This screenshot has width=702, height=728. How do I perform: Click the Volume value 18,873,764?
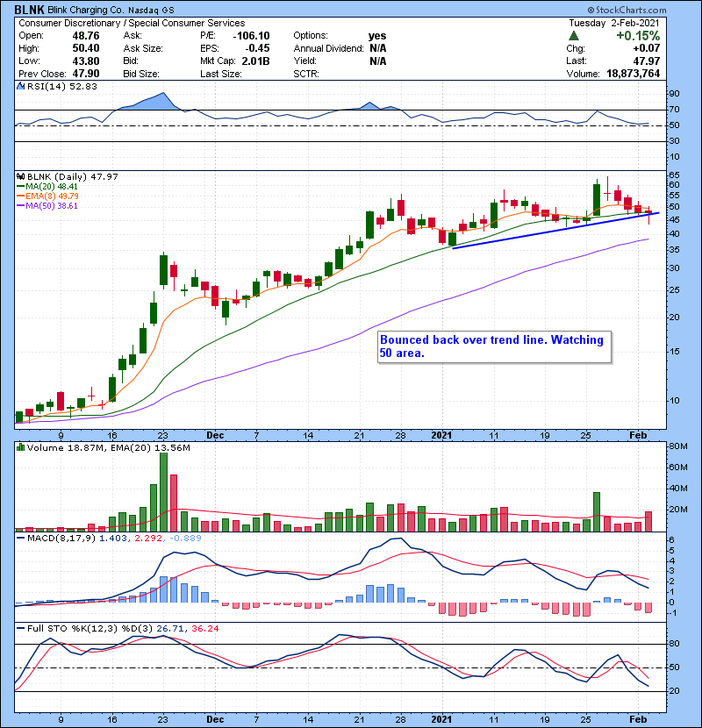point(633,74)
